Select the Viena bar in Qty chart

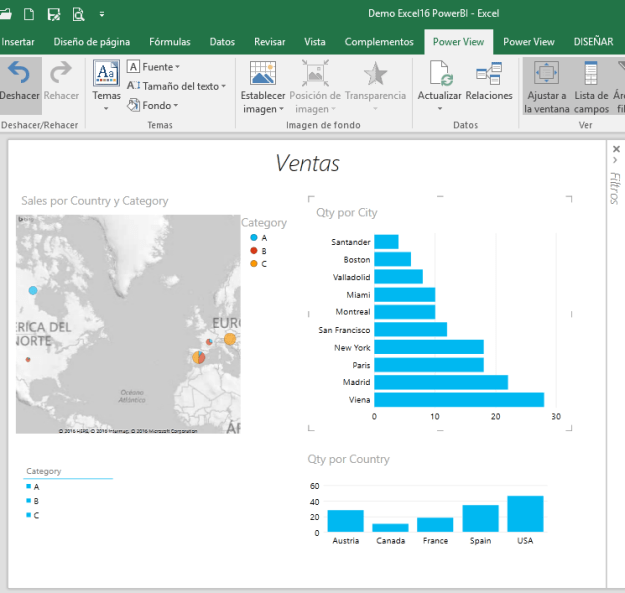pyautogui.click(x=459, y=400)
